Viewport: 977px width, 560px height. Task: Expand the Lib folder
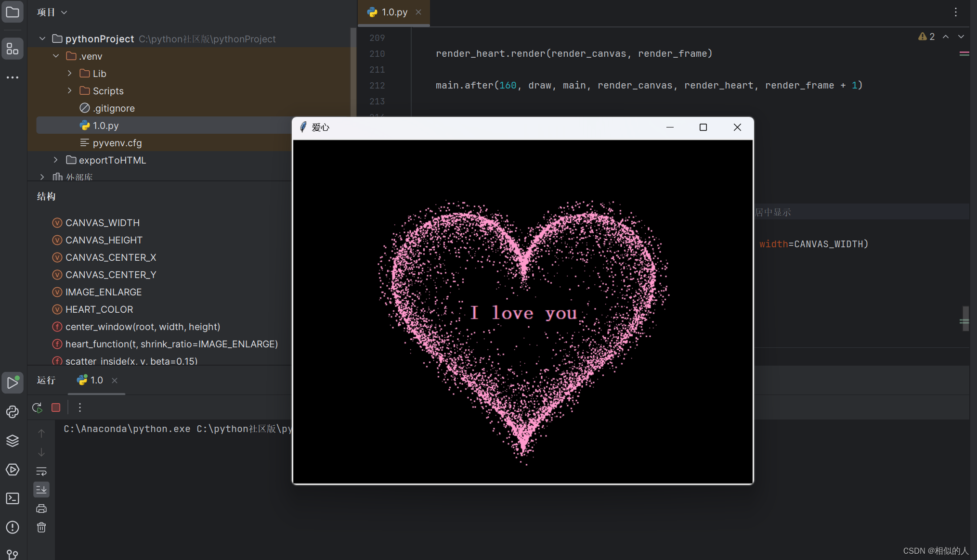click(70, 73)
